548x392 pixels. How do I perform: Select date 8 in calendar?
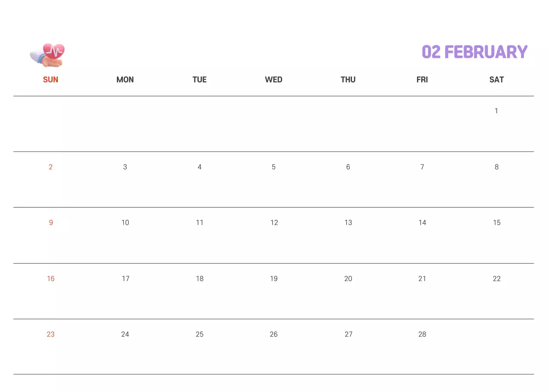497,167
